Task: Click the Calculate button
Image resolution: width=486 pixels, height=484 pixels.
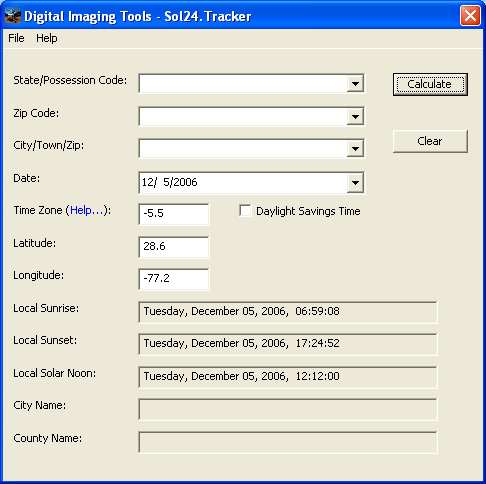Action: (430, 84)
